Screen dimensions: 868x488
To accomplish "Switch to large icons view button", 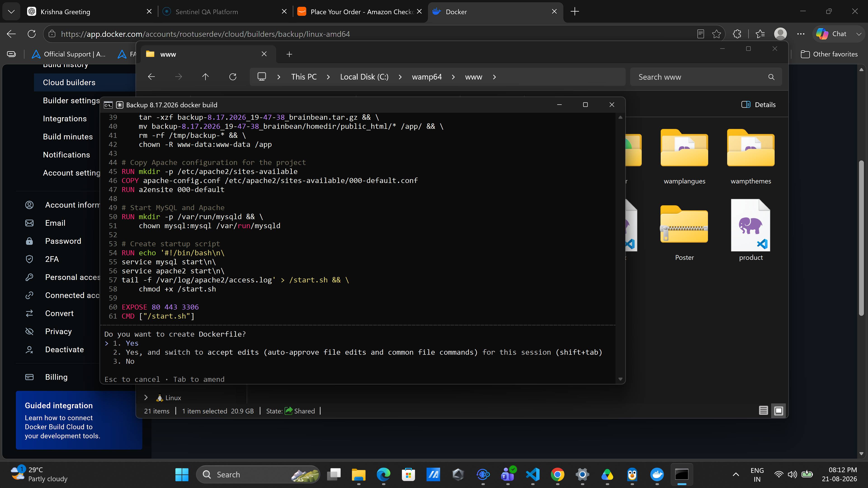I will (x=779, y=411).
